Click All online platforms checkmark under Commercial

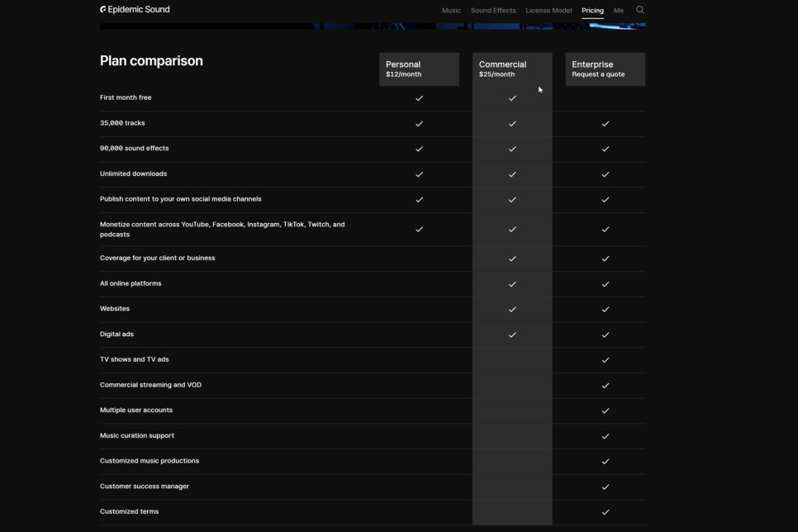[512, 284]
